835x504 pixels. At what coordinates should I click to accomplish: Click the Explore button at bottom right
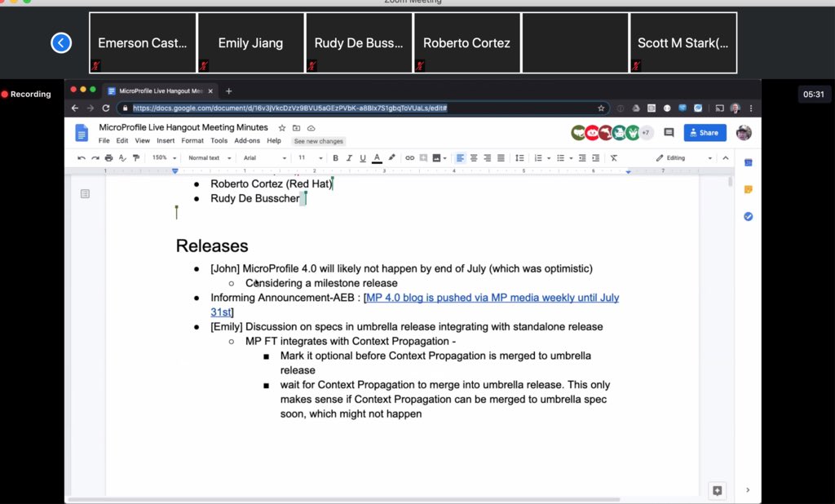[718, 491]
